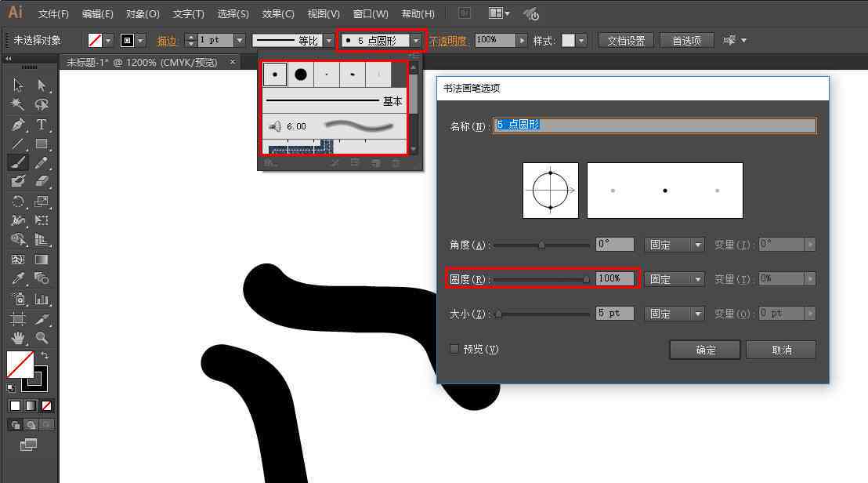This screenshot has width=868, height=483.
Task: Open 首选项 preferences
Action: [686, 41]
